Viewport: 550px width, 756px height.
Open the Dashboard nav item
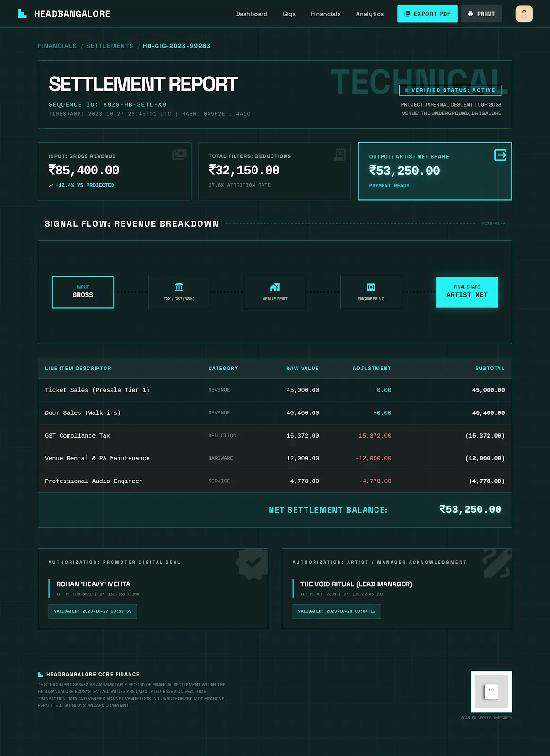pos(252,14)
